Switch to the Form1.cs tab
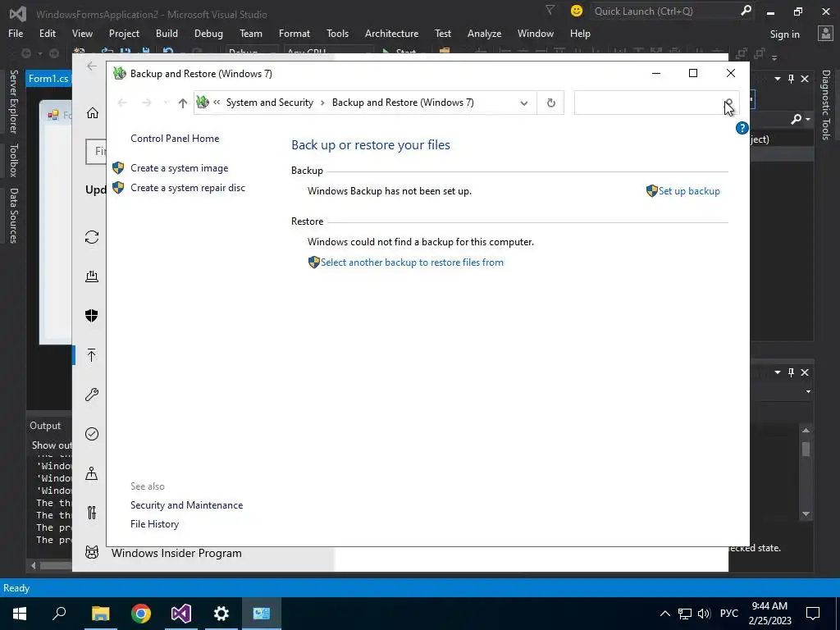Image resolution: width=840 pixels, height=630 pixels. pyautogui.click(x=48, y=79)
